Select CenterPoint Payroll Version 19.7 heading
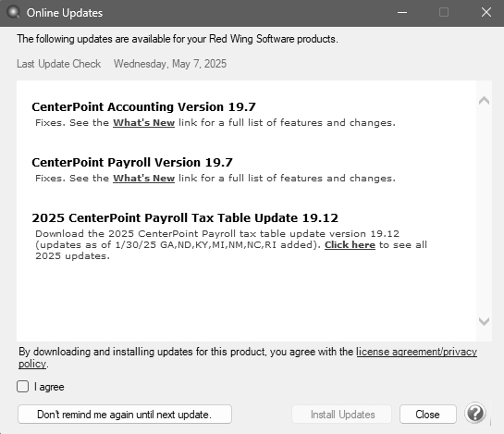504x434 pixels. click(132, 163)
